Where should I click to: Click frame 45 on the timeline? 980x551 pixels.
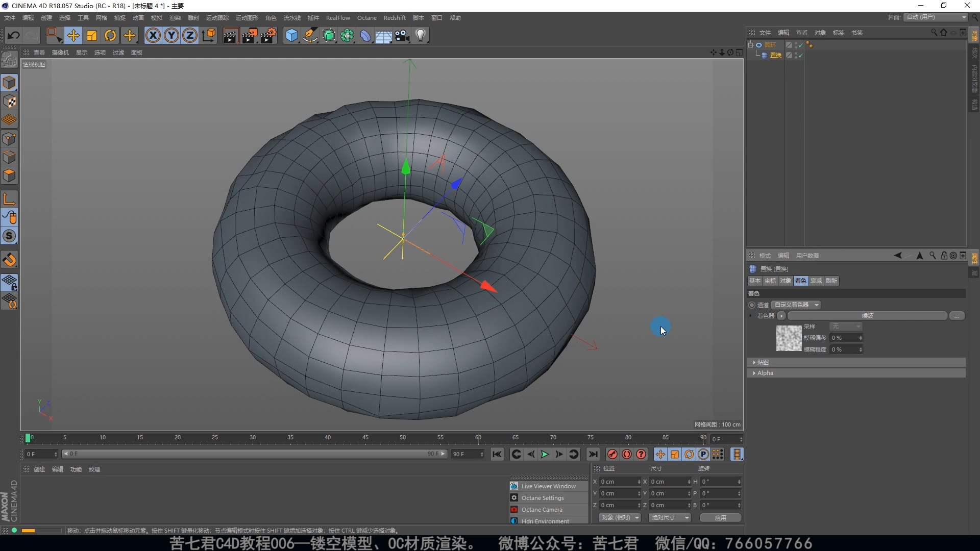pos(365,438)
